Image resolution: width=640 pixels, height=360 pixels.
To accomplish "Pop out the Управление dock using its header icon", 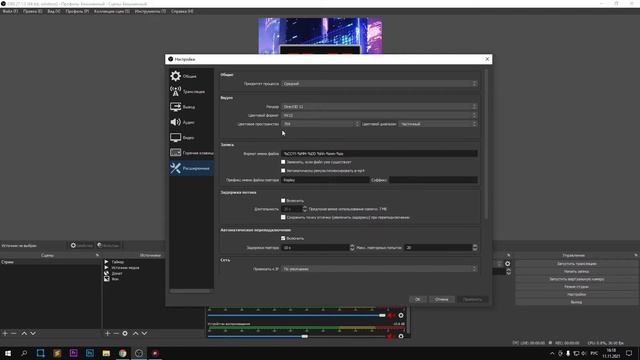I will (636, 255).
